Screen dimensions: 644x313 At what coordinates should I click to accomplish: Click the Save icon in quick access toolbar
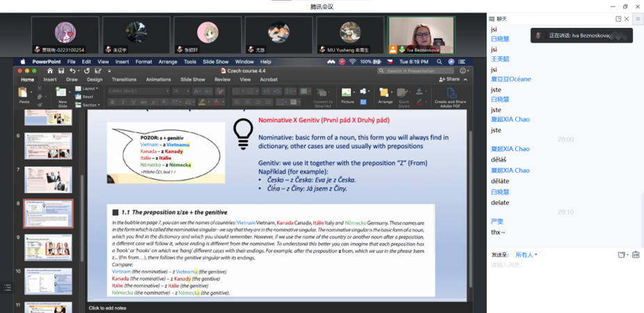61,70
